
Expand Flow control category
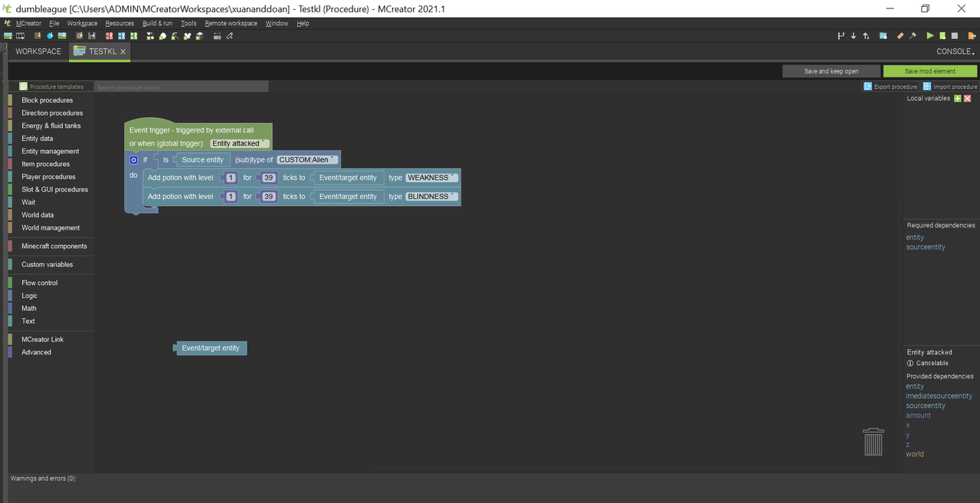point(39,283)
